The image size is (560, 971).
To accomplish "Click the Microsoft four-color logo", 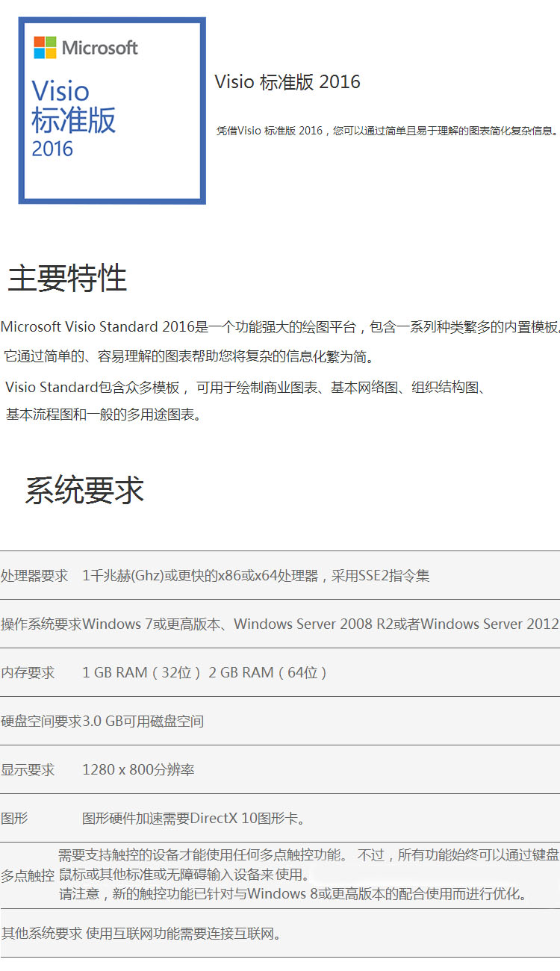I will [45, 47].
